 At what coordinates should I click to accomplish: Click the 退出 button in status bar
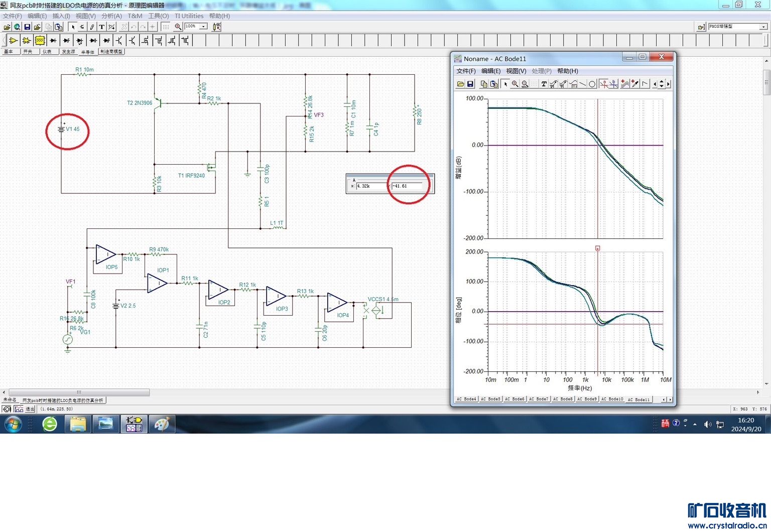30,409
